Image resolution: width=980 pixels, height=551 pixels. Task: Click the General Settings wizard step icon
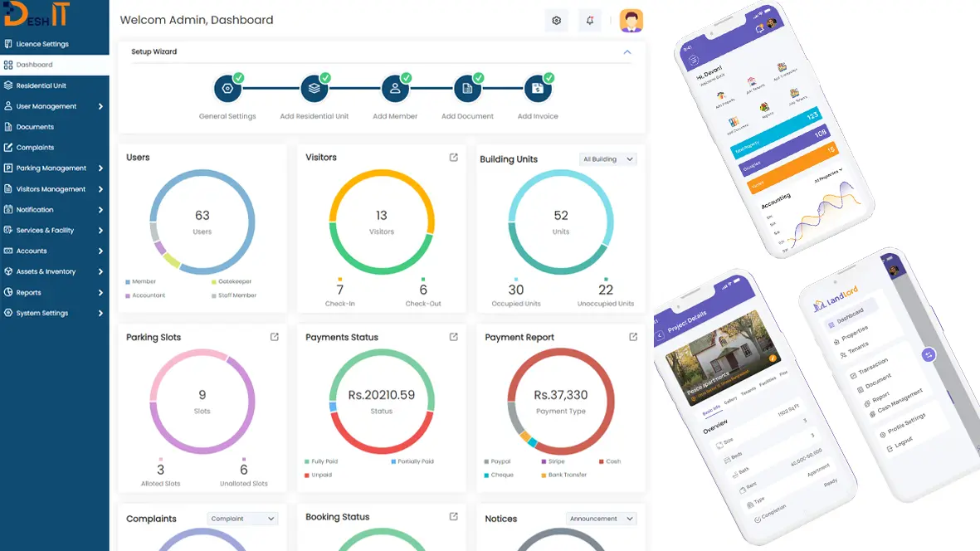click(x=227, y=89)
